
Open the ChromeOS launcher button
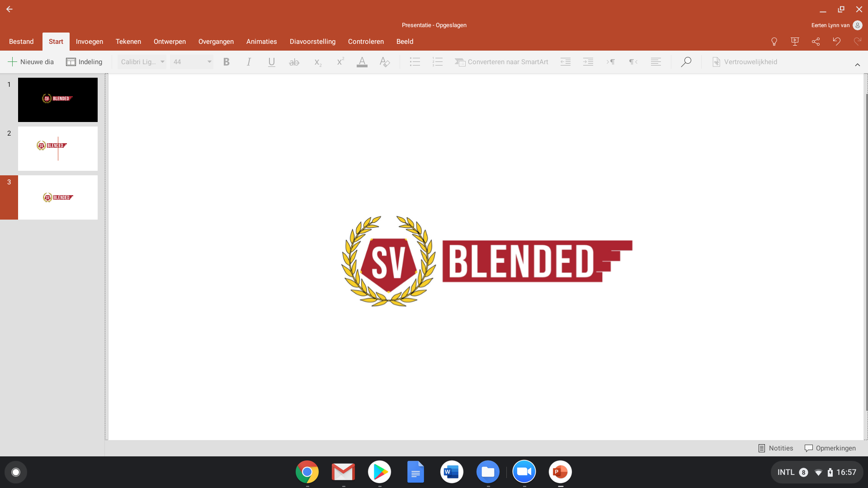16,472
